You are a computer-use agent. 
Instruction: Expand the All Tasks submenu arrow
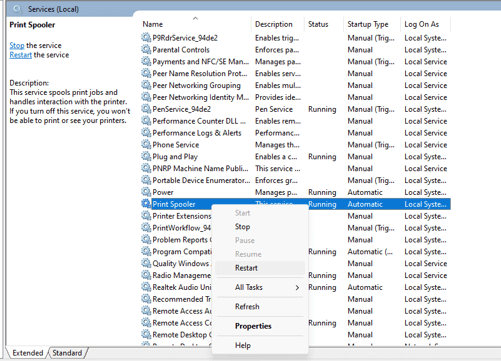click(x=297, y=287)
